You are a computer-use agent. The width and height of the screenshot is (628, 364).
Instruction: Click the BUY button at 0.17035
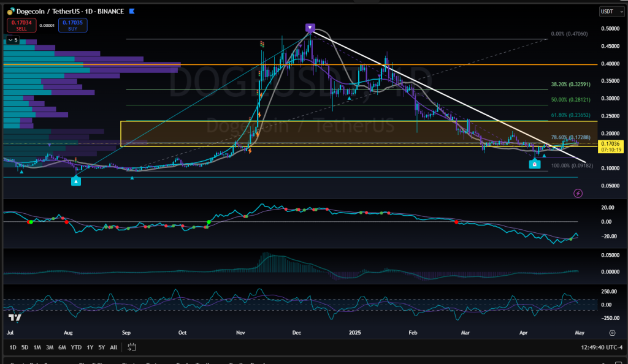pos(72,25)
